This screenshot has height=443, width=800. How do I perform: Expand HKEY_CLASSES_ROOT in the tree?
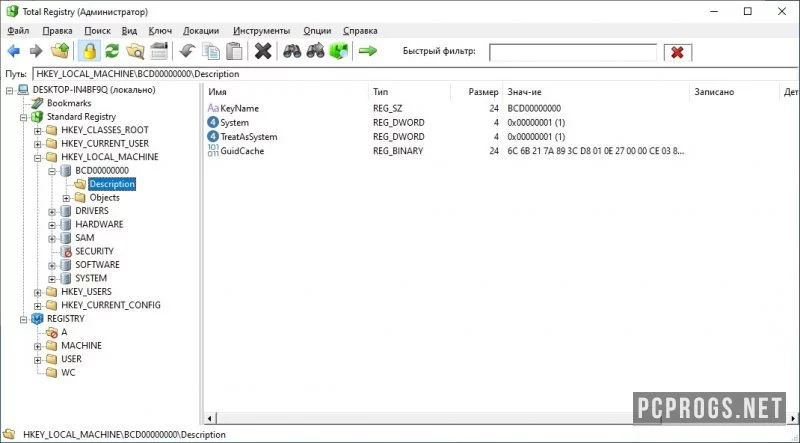38,131
